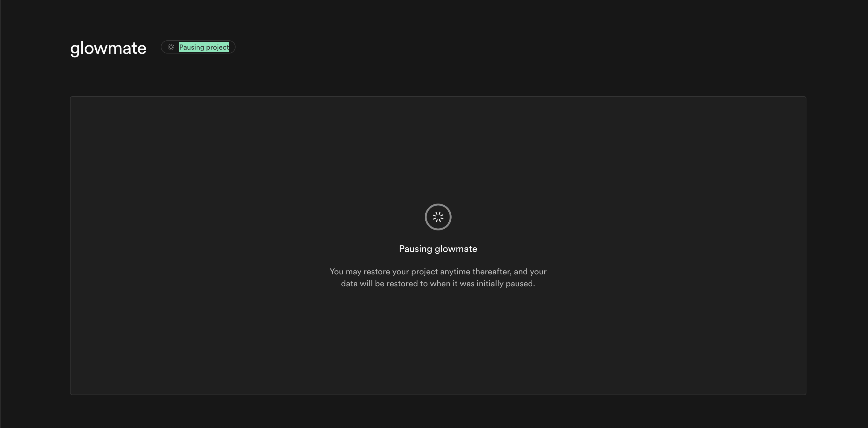
Task: Click the word 'thereafter,' in the description
Action: pos(492,272)
